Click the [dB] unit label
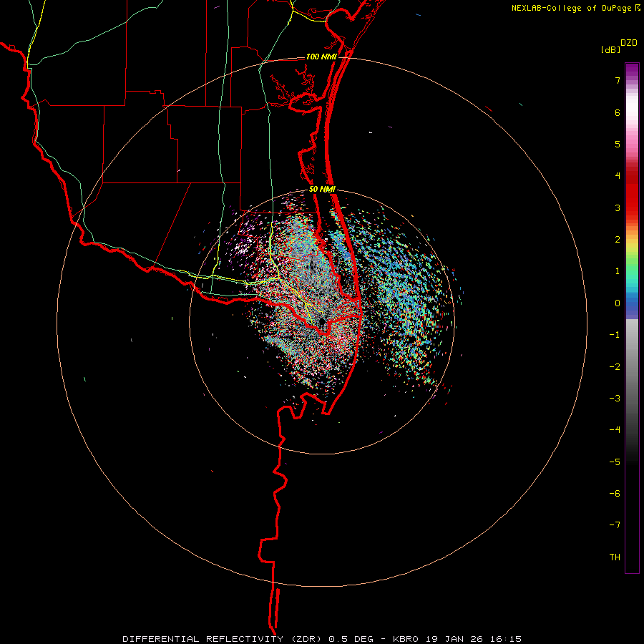This screenshot has height=644, width=644. 610,49
